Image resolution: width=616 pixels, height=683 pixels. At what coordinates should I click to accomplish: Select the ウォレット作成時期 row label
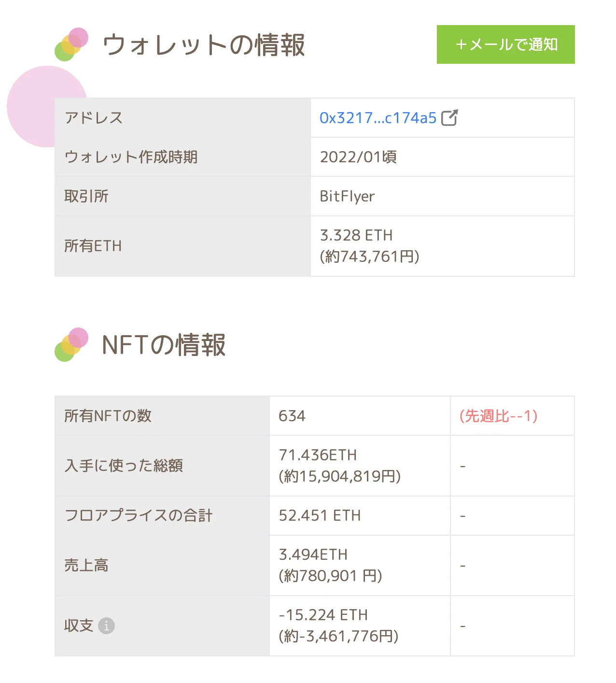[131, 157]
